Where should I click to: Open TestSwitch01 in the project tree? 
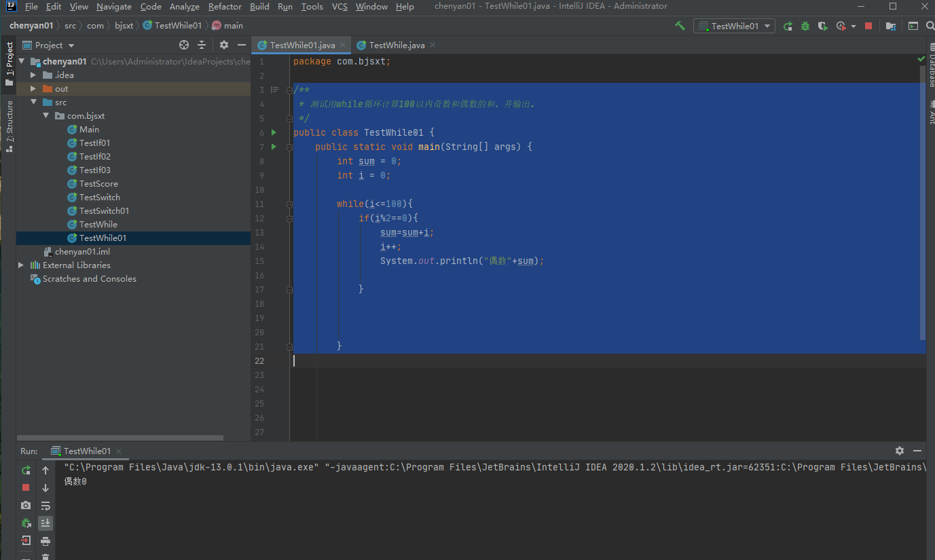pos(104,210)
